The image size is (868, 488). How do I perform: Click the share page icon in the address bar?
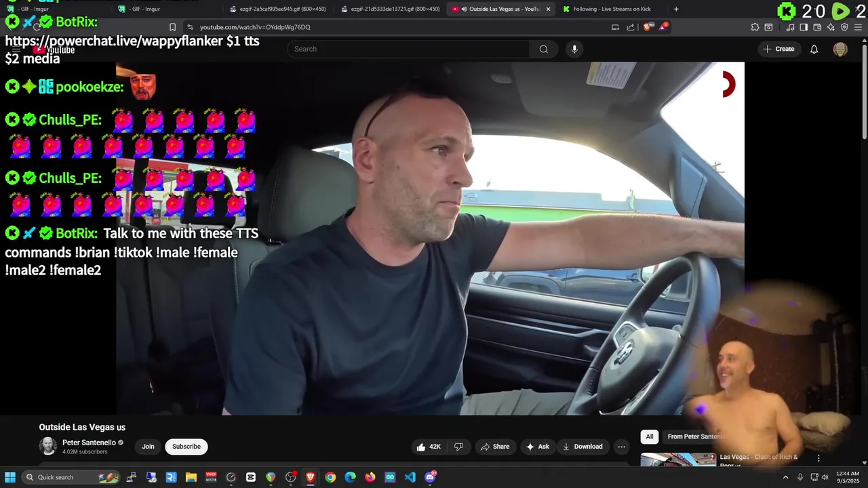pyautogui.click(x=631, y=27)
